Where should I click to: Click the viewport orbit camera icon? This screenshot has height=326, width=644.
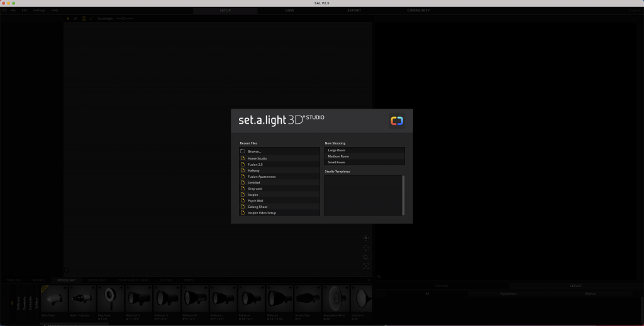(x=365, y=238)
